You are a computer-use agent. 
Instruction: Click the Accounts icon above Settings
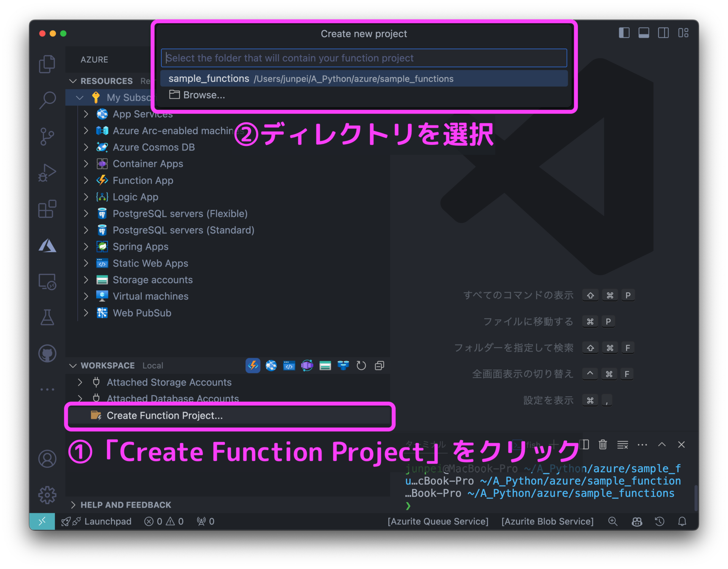coord(47,459)
